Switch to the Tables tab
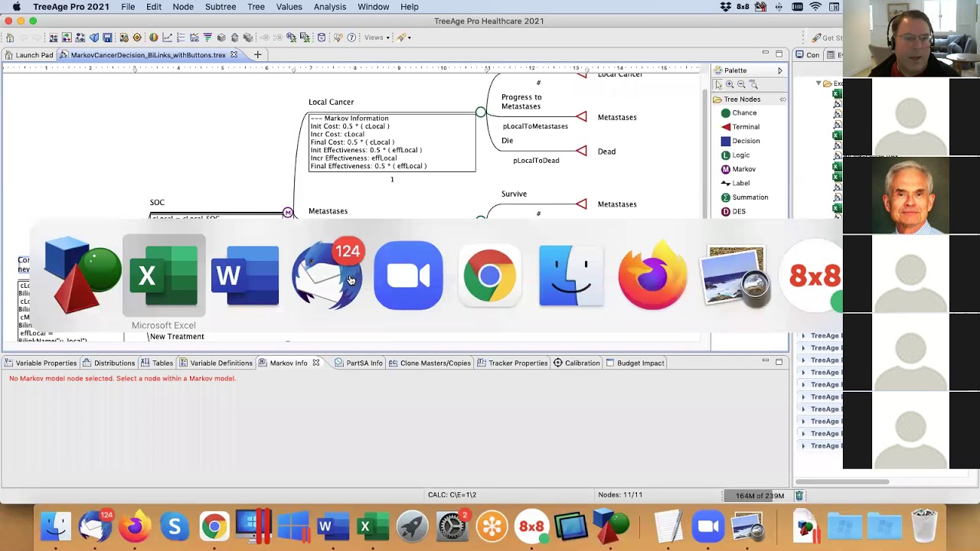This screenshot has height=551, width=980. [x=157, y=363]
